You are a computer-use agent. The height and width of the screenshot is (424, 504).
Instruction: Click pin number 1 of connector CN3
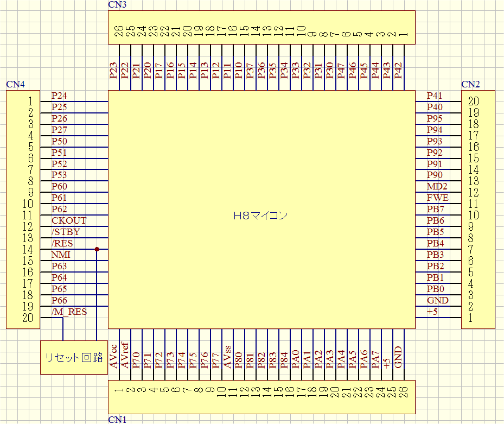coord(404,34)
